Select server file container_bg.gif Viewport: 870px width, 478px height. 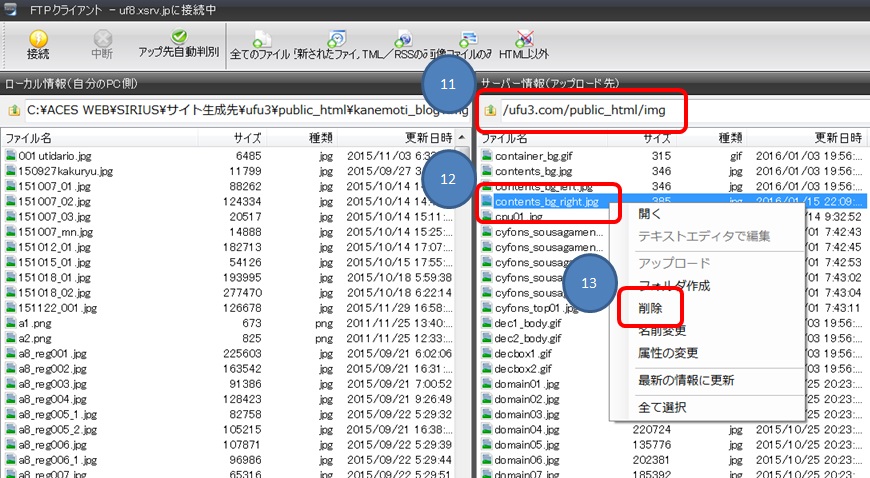tap(536, 156)
